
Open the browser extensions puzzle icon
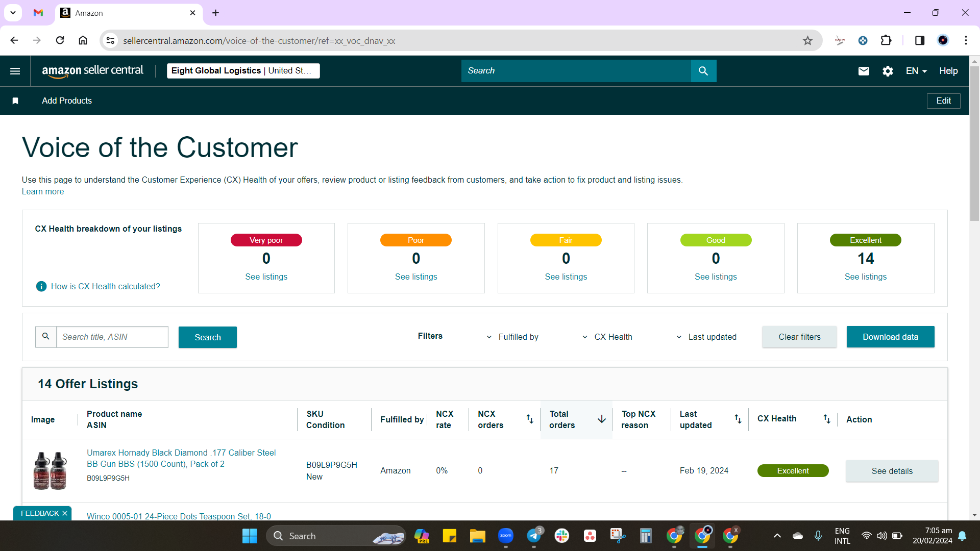click(x=886, y=40)
